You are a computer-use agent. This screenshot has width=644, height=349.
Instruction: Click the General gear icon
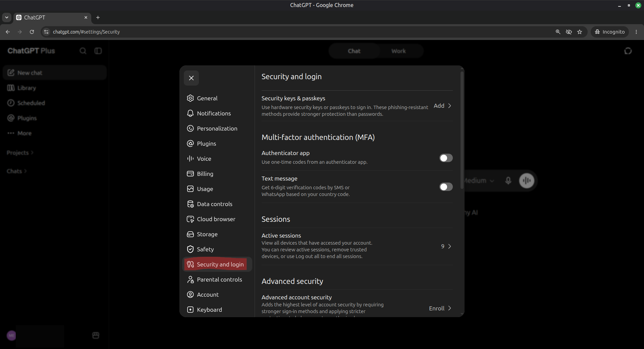(x=190, y=98)
